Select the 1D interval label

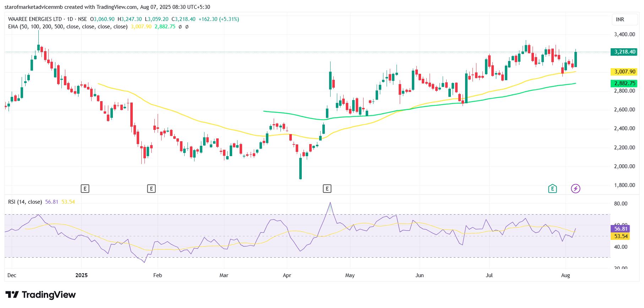(70, 19)
